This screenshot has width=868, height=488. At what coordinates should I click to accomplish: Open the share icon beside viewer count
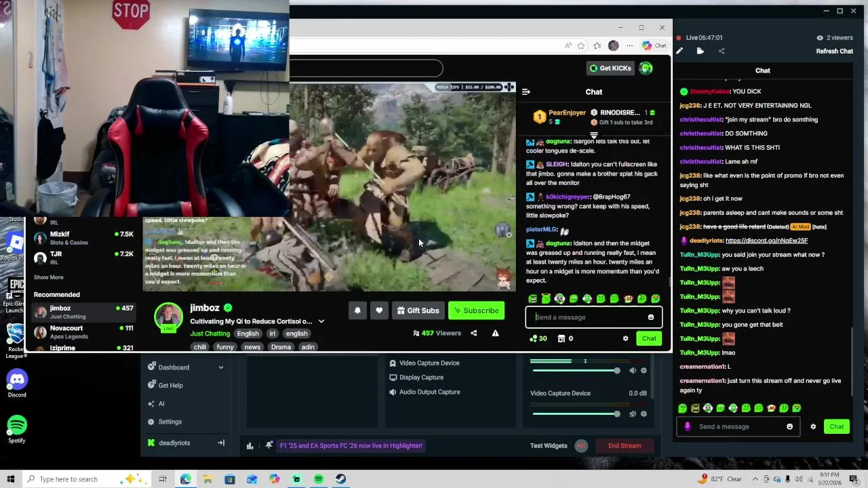(473, 333)
